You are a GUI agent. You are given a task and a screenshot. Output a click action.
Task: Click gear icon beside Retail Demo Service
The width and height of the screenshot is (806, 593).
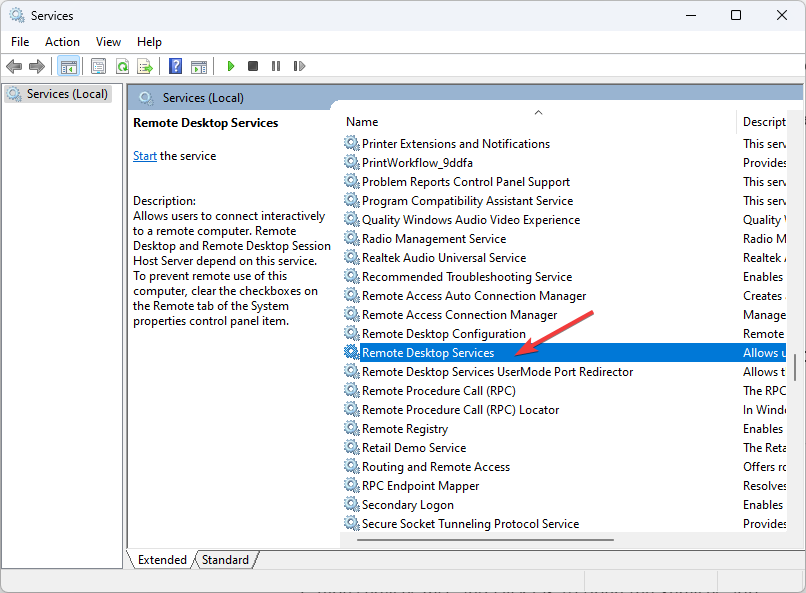(352, 448)
